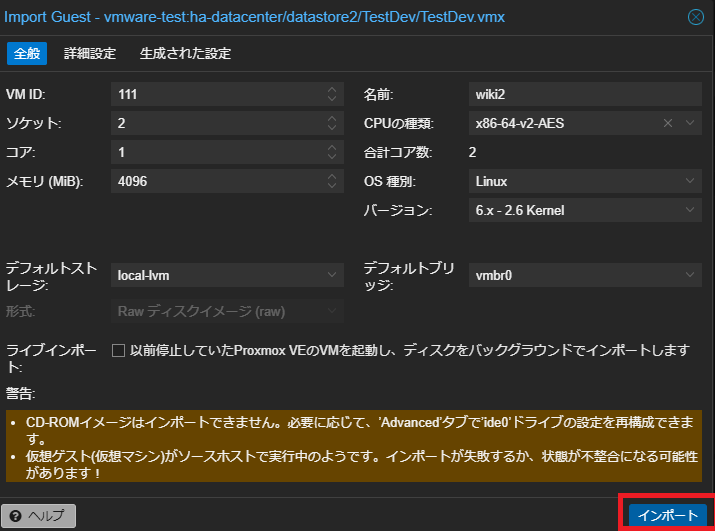Expand the デフォルトブリッジ dropdown arrow
The height and width of the screenshot is (531, 715).
(690, 275)
